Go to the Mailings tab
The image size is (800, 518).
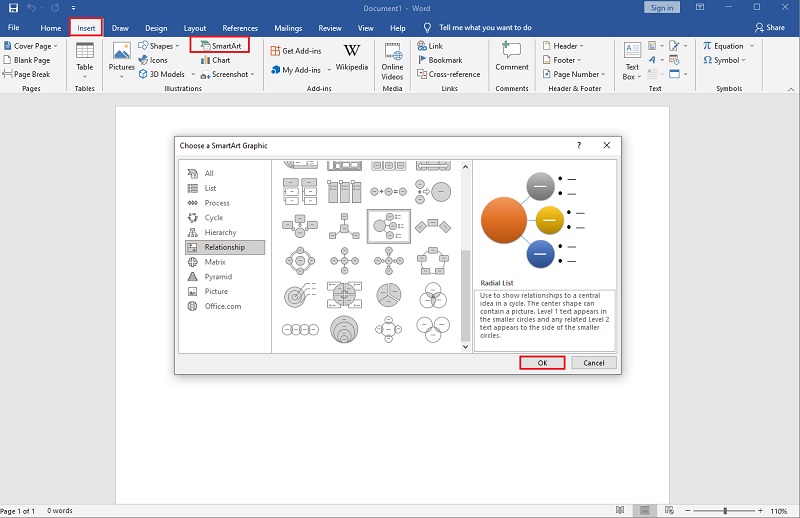288,28
